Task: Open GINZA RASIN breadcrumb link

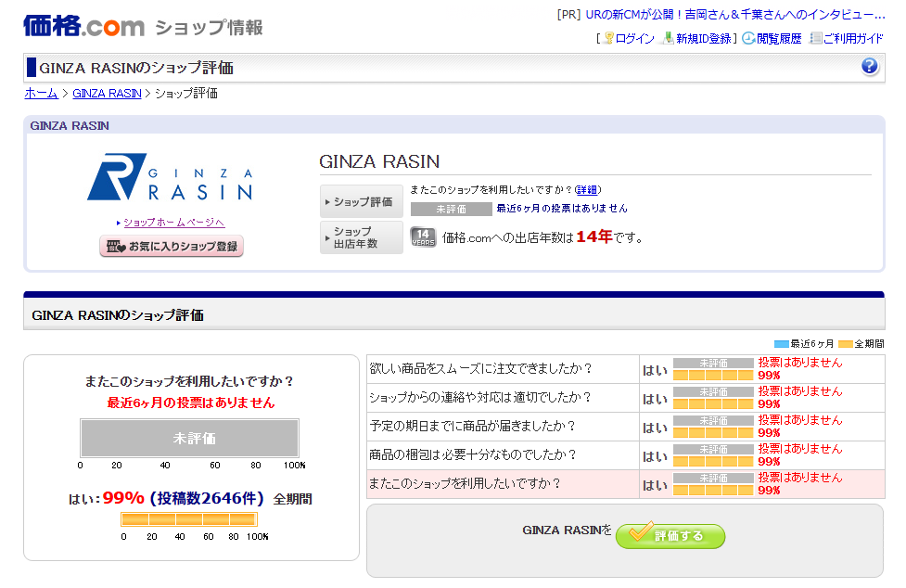Action: (107, 93)
